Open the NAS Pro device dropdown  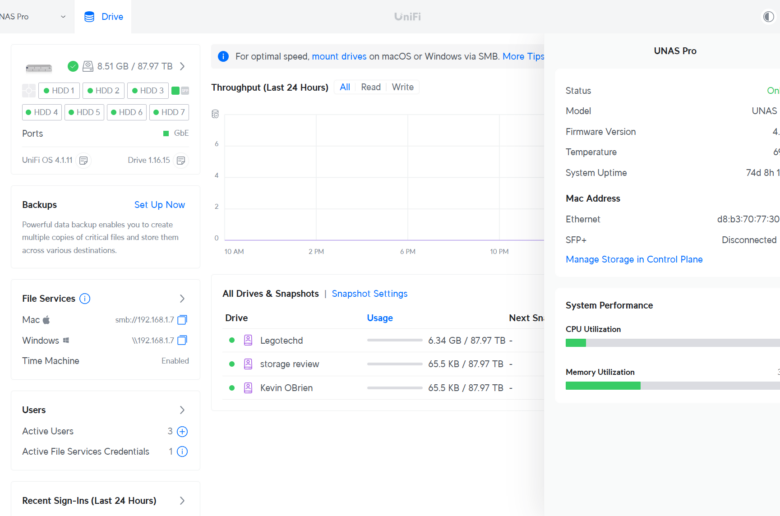click(33, 16)
